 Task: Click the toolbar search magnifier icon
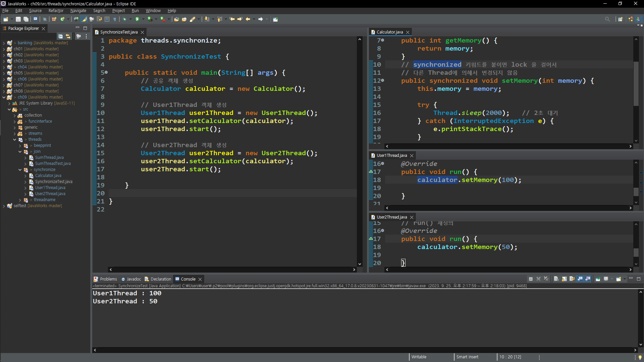607,19
